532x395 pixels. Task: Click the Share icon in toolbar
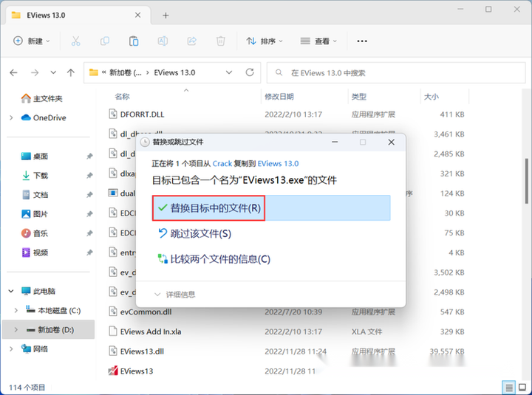pos(192,41)
